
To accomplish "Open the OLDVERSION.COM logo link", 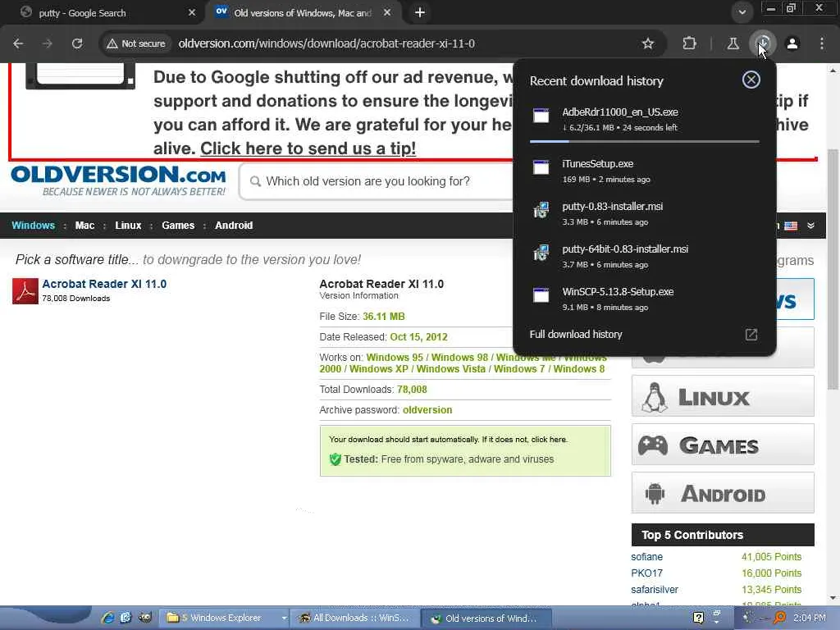I will coord(118,181).
